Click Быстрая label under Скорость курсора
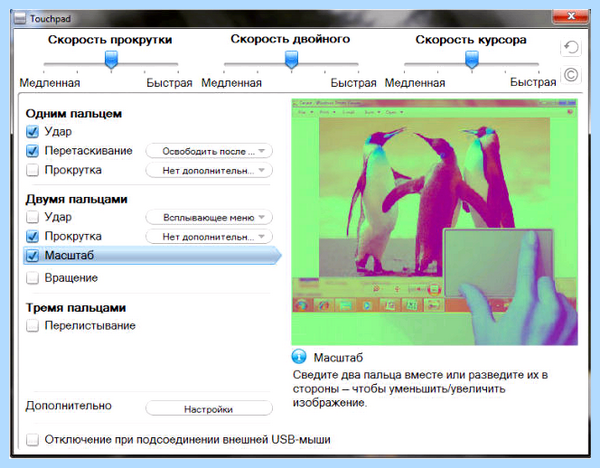 click(533, 82)
